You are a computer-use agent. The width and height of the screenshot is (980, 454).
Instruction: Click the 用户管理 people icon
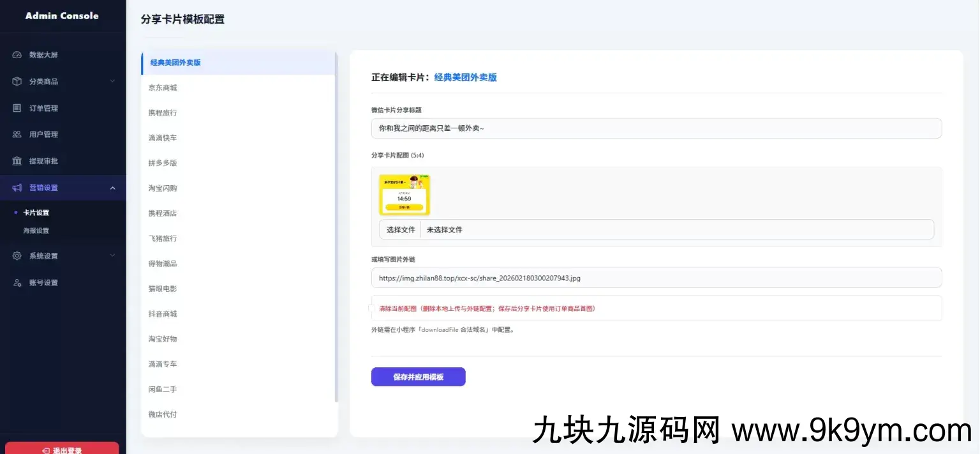point(17,135)
